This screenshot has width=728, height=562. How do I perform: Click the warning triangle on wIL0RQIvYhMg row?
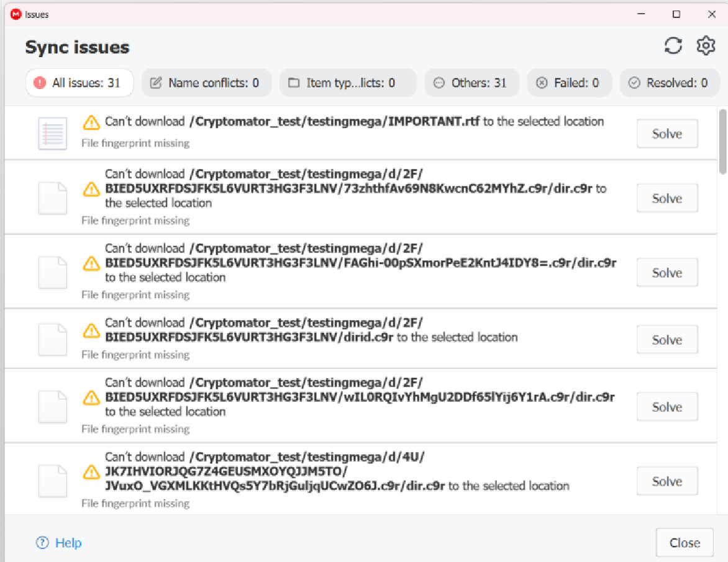coord(91,397)
